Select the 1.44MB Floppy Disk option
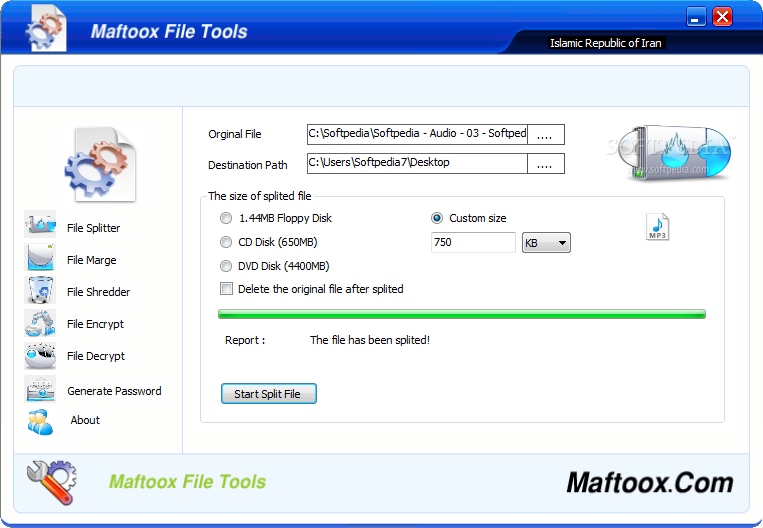This screenshot has width=763, height=528. click(276, 218)
